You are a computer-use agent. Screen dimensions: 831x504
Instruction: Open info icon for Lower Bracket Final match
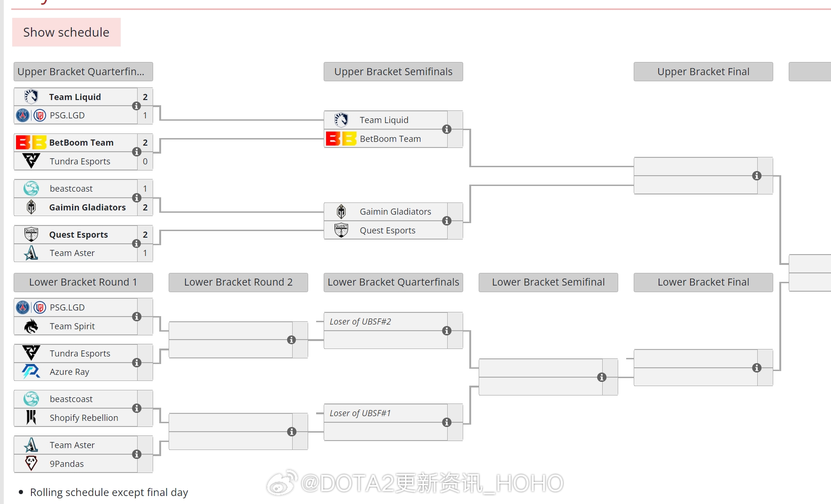click(757, 368)
